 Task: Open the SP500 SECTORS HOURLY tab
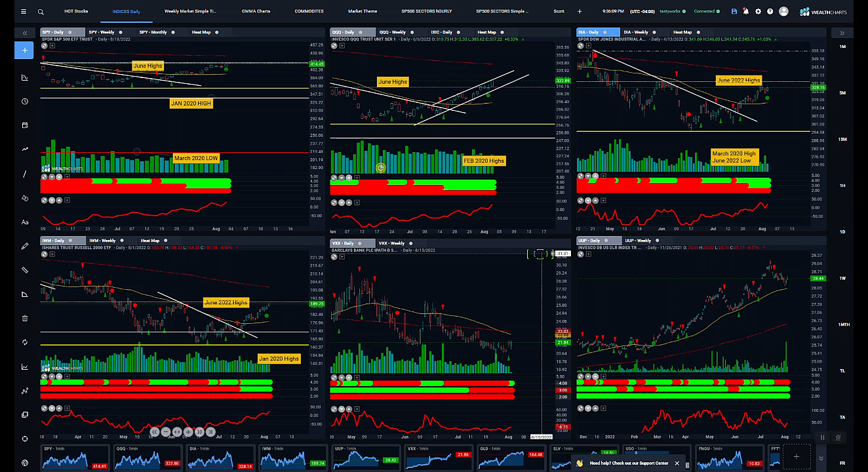pyautogui.click(x=427, y=11)
